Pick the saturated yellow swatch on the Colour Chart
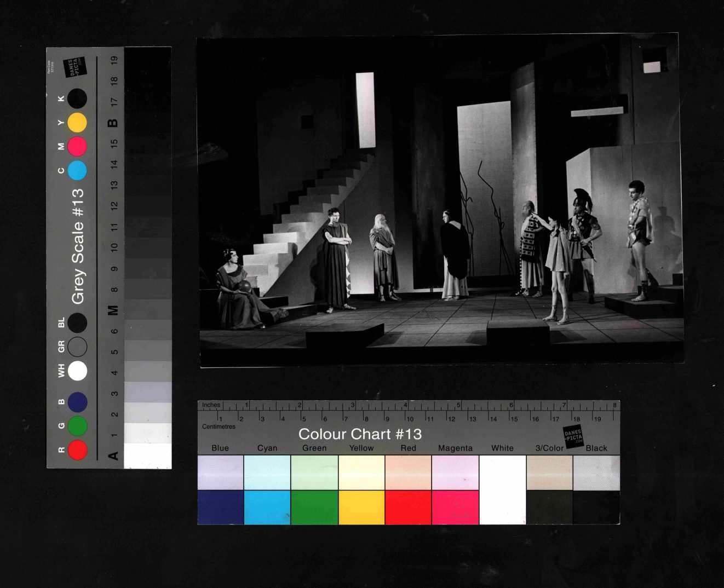Screen dimensions: 724x588 pos(361,507)
